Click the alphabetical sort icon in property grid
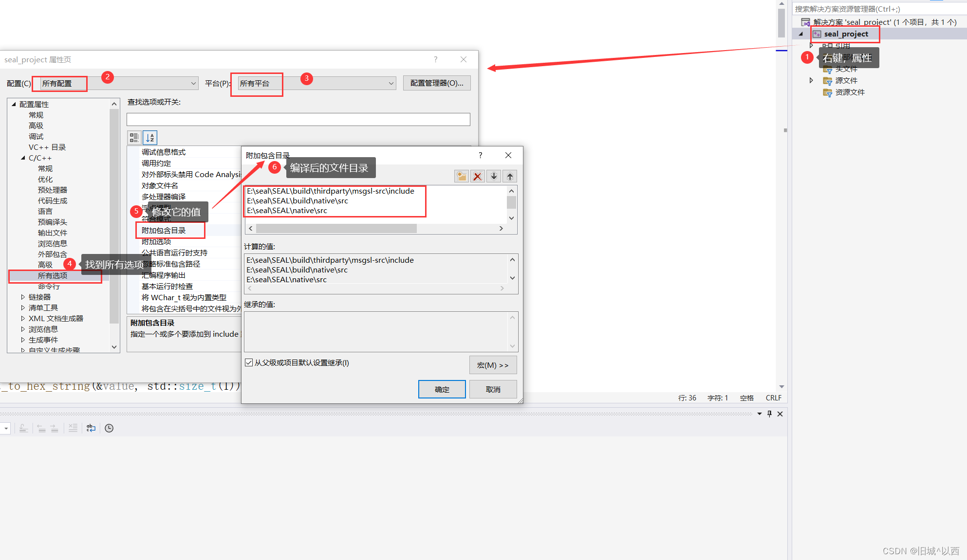The image size is (967, 560). (x=150, y=138)
